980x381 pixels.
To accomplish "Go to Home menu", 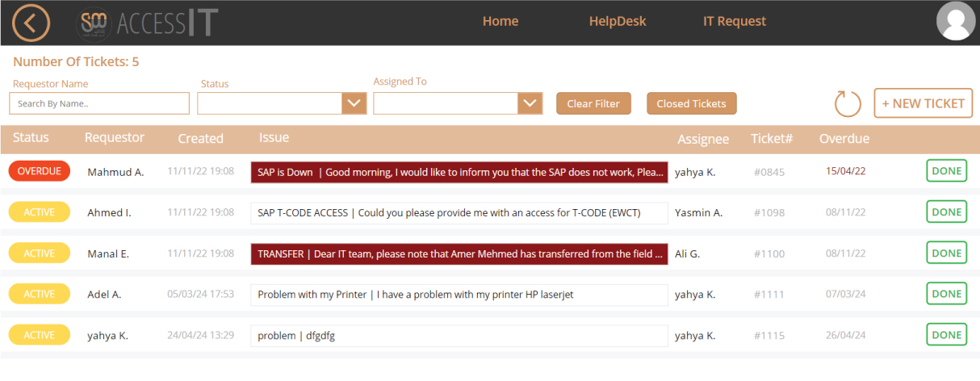I will [500, 22].
